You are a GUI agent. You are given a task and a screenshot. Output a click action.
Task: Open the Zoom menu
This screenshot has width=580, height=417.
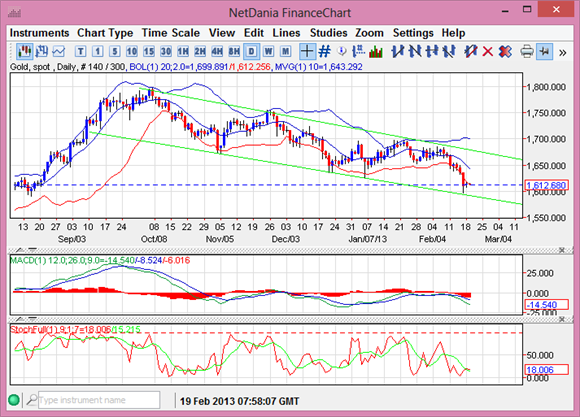click(x=370, y=33)
